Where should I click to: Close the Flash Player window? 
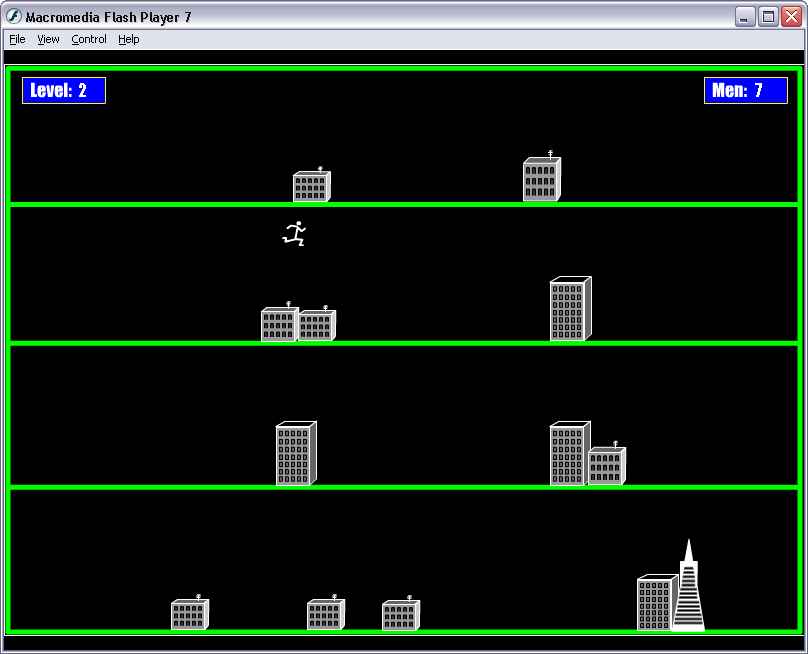click(x=791, y=17)
